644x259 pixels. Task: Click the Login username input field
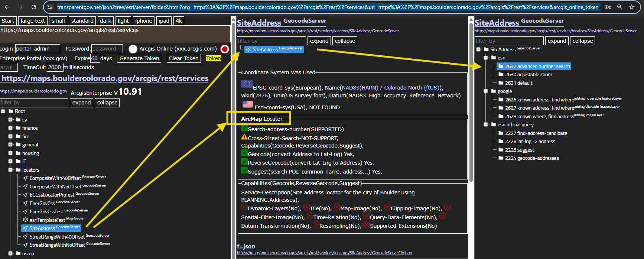(37, 49)
